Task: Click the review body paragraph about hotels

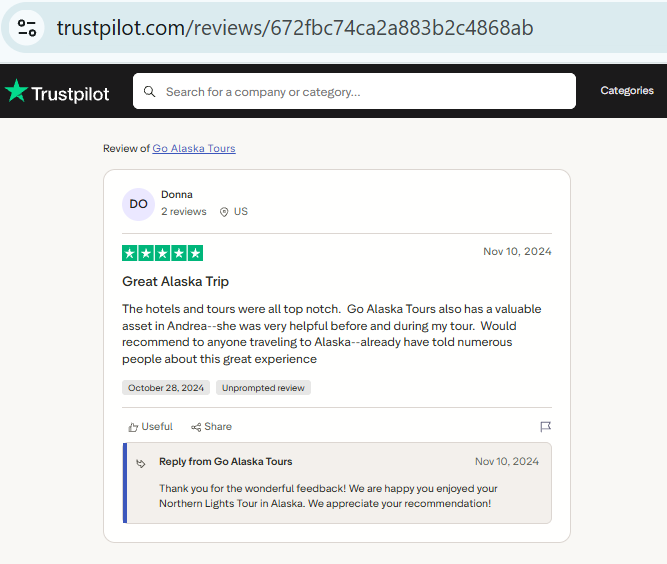Action: [331, 334]
